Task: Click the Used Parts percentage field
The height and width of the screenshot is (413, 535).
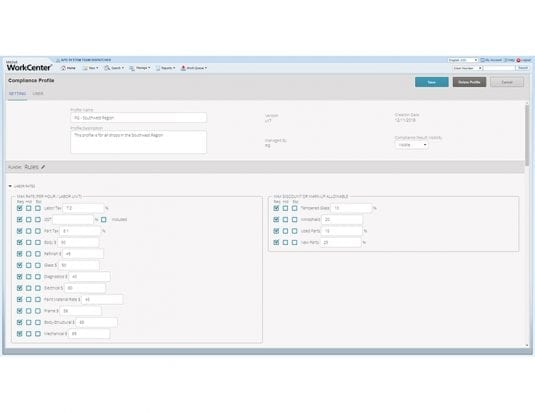Action: coord(342,231)
